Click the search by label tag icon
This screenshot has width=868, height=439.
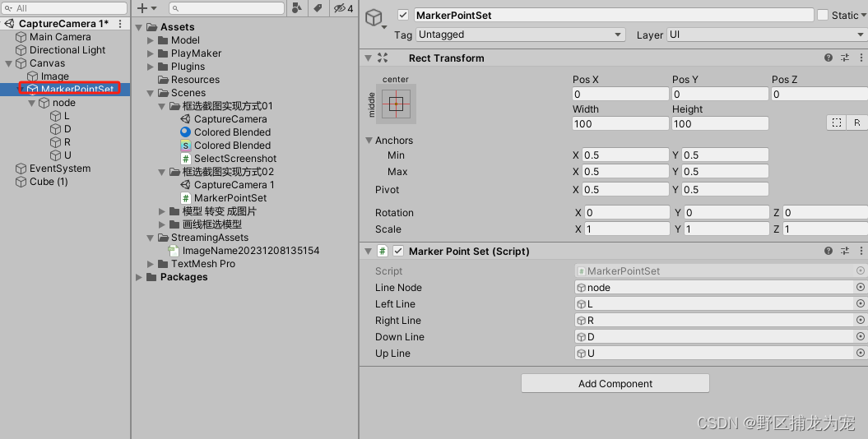[318, 8]
